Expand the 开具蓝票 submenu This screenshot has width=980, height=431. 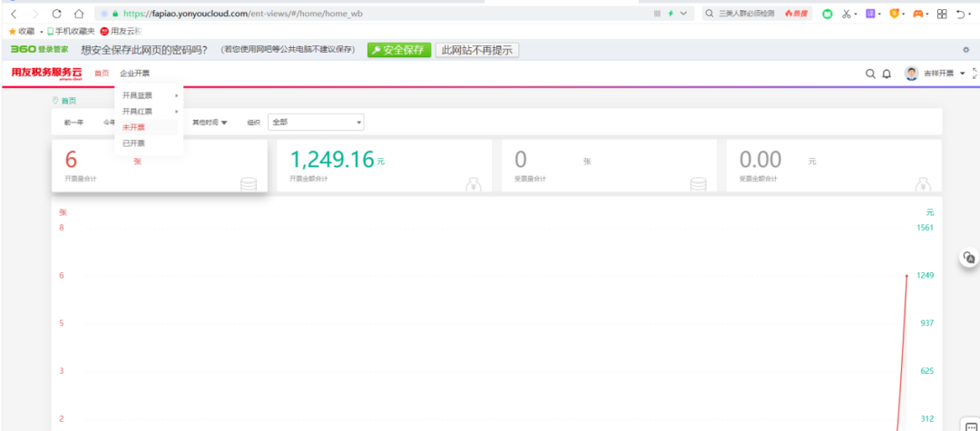coord(150,95)
